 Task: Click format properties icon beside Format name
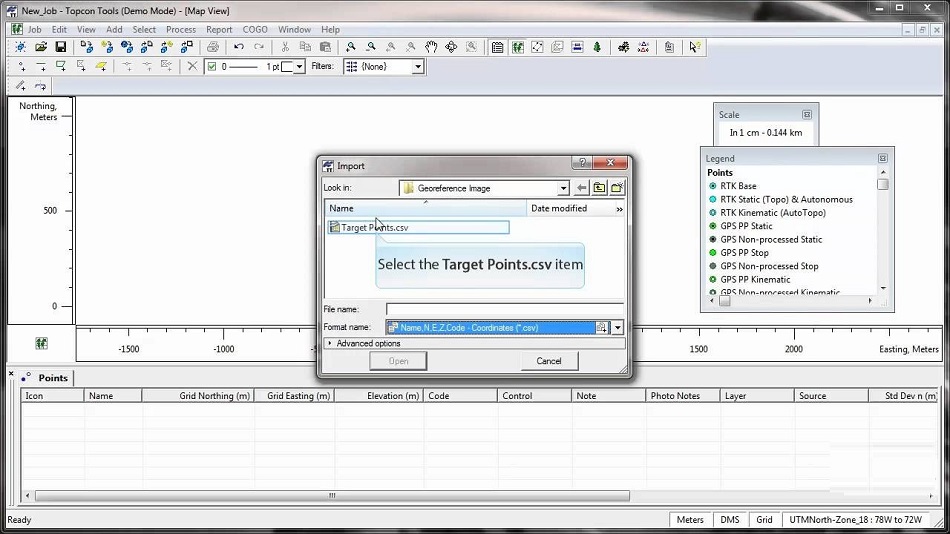(x=602, y=327)
